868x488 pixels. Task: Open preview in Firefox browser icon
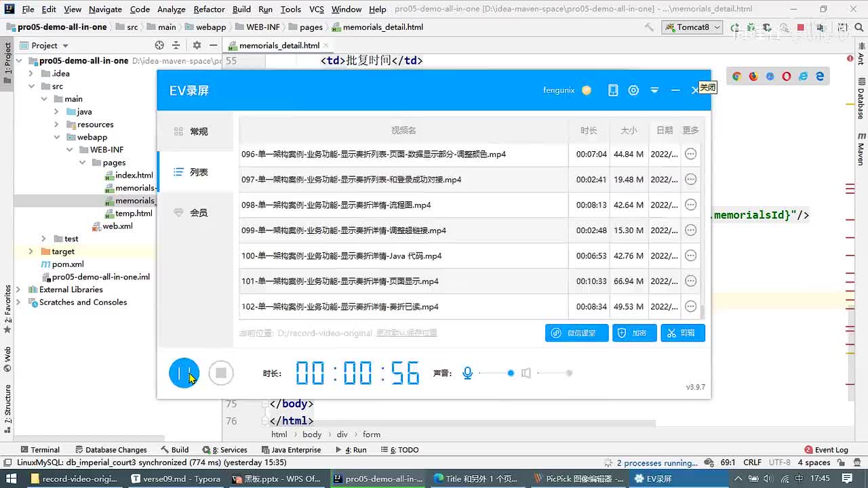753,77
